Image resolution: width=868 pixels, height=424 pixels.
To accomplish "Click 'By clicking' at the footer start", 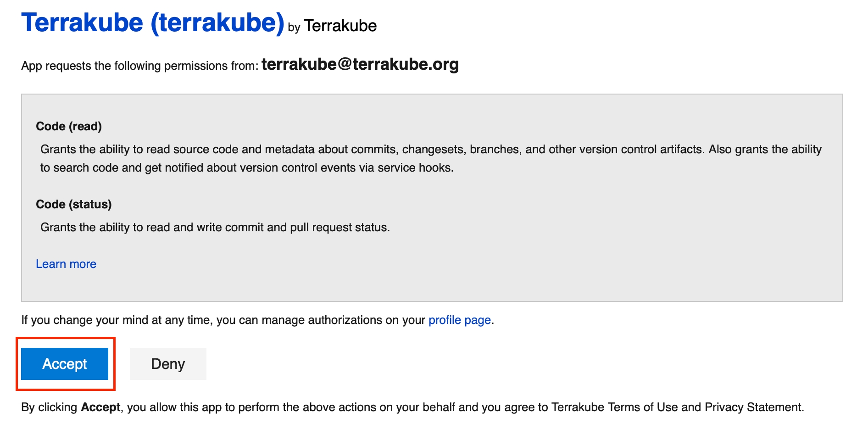I will click(x=49, y=407).
